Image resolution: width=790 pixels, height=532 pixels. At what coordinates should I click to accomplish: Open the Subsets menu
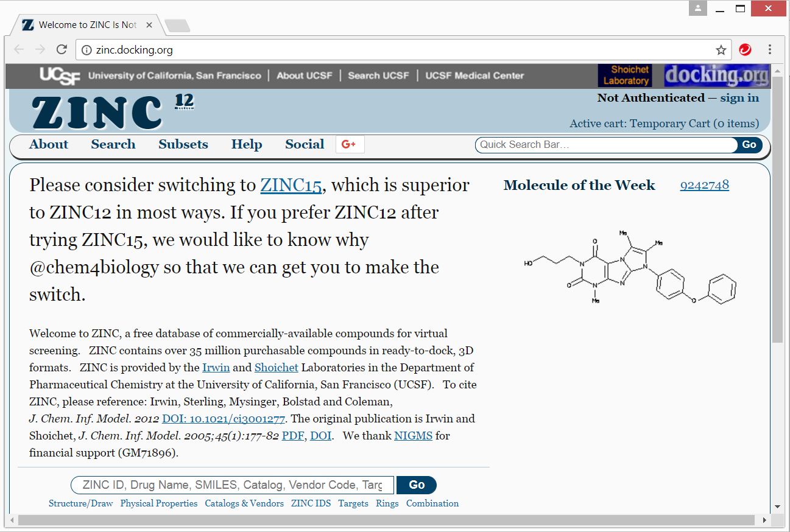tap(183, 144)
